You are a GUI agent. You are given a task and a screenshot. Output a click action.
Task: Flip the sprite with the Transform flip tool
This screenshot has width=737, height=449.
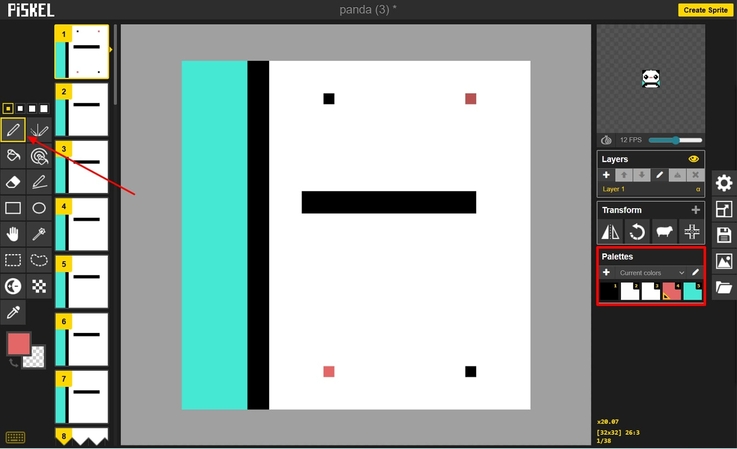click(610, 232)
